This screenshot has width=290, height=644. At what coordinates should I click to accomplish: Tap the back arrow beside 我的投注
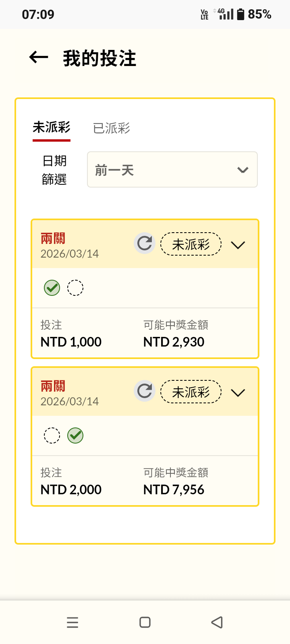tap(39, 58)
